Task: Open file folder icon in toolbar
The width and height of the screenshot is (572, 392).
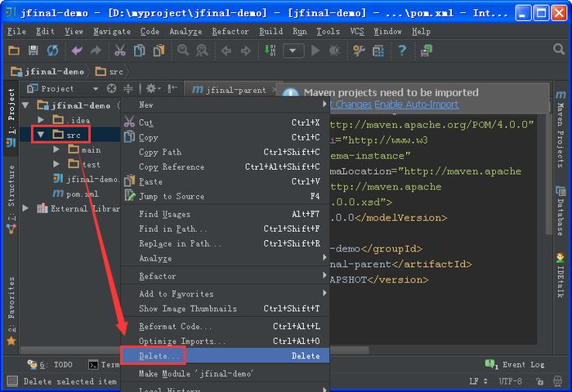Action: point(14,51)
